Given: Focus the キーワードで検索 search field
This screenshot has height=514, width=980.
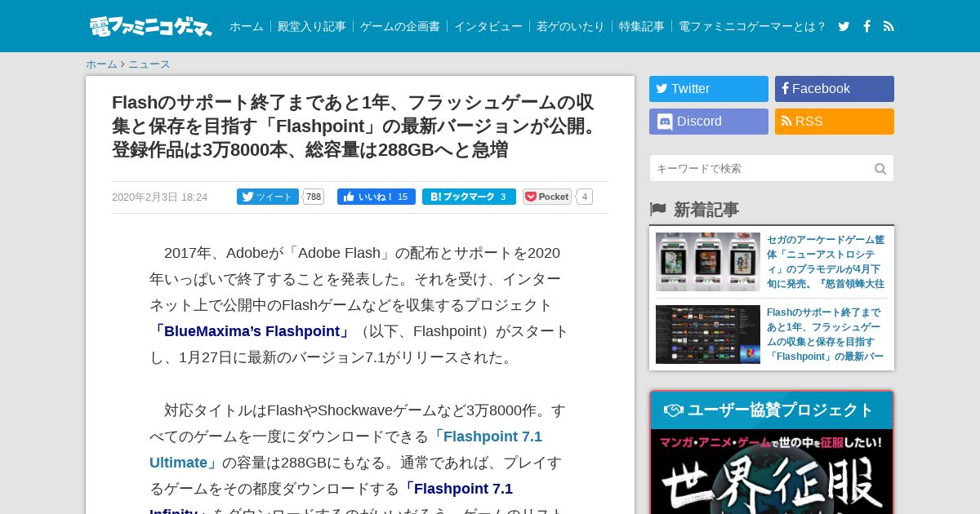Looking at the screenshot, I should click(x=772, y=168).
